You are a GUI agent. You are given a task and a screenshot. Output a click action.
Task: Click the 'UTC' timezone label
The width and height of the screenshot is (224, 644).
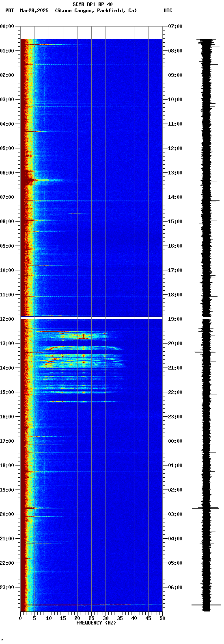coord(168,11)
